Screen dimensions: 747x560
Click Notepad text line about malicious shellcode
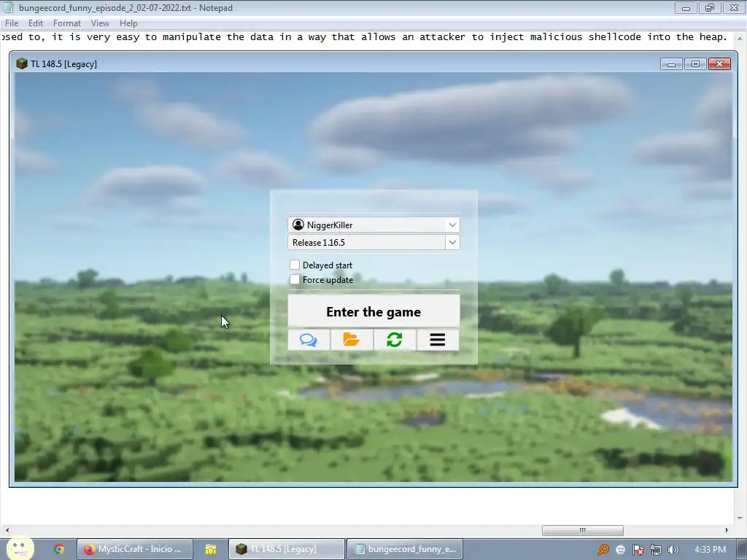click(364, 37)
